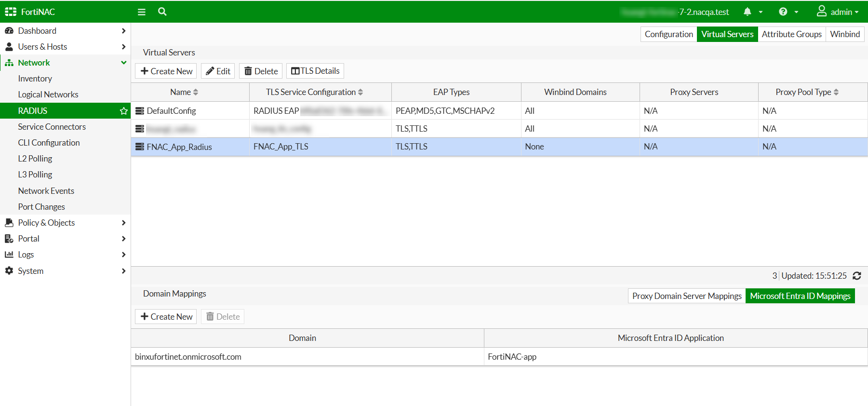Click the hamburger menu icon in header
Screen dimensions: 868x406
pyautogui.click(x=141, y=12)
